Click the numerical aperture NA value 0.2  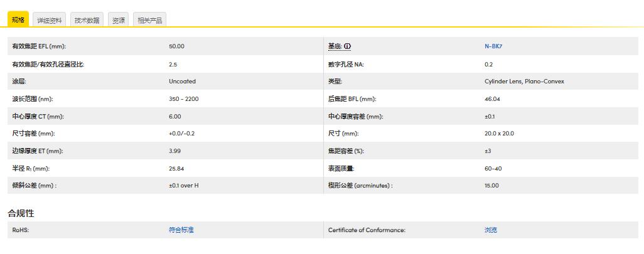point(488,64)
